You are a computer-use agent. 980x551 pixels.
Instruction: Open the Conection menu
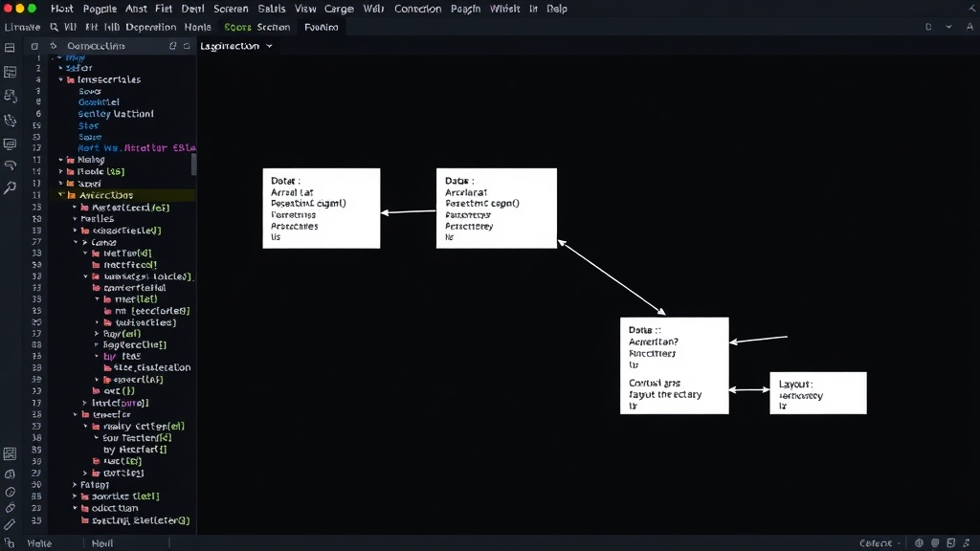[x=417, y=9]
